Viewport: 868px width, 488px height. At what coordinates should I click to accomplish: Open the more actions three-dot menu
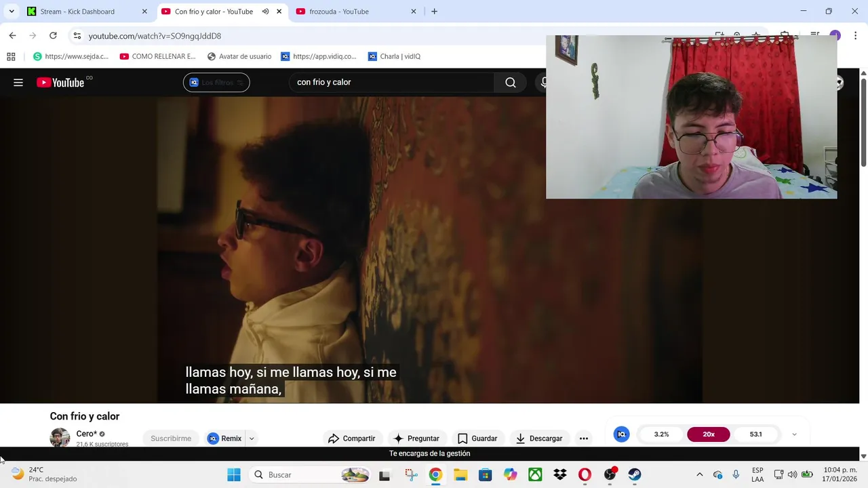[x=584, y=439]
